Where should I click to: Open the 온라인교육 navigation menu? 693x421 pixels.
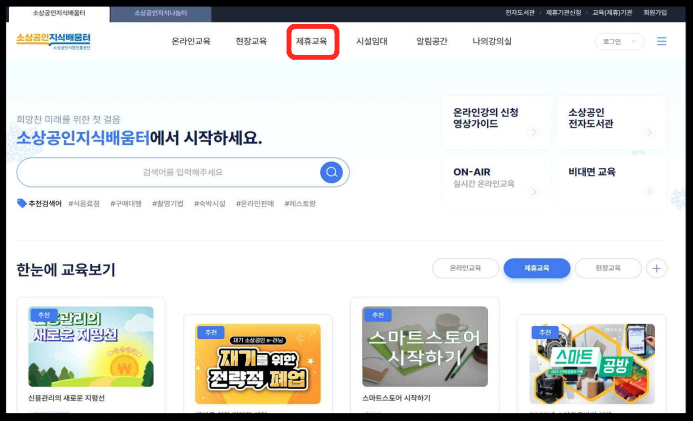[191, 42]
